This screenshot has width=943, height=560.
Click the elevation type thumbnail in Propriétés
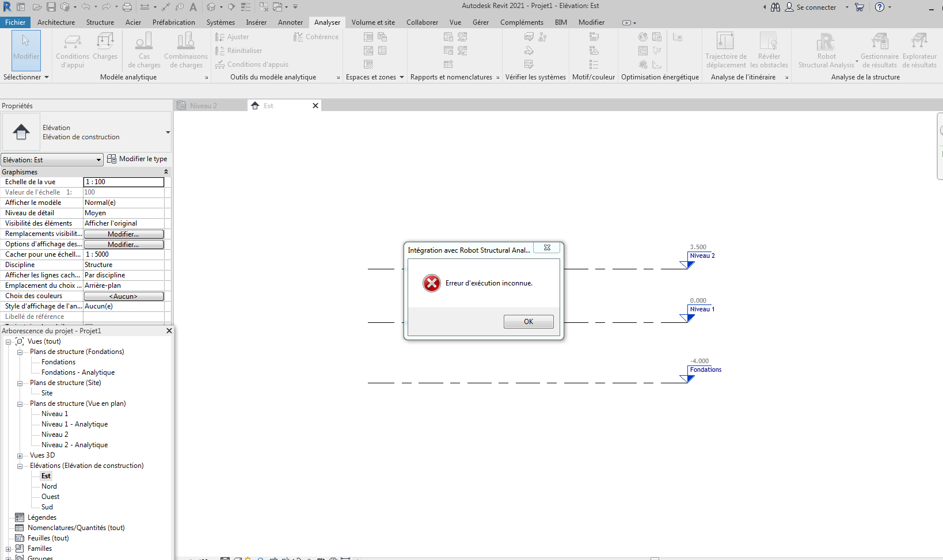[21, 132]
